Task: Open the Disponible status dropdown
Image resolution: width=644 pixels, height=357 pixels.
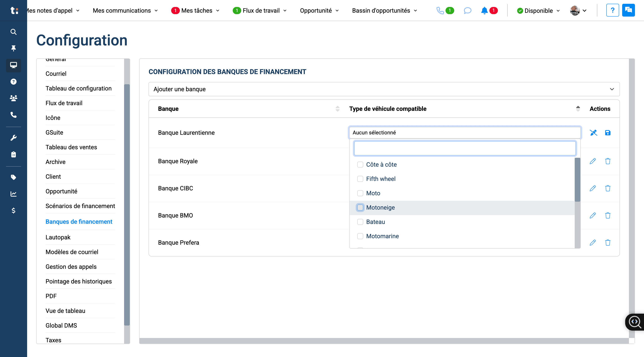Action: click(538, 11)
